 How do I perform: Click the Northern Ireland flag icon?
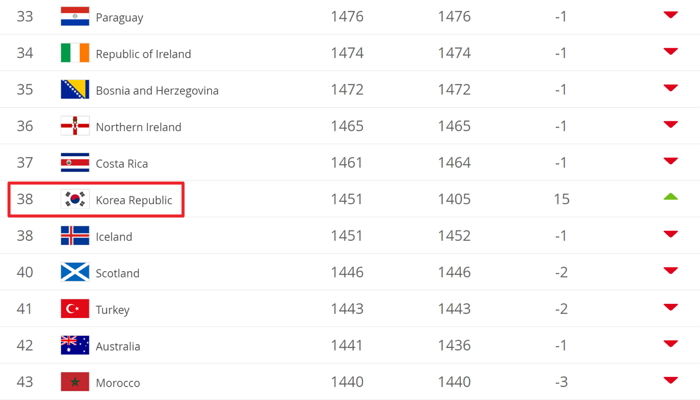pyautogui.click(x=75, y=126)
